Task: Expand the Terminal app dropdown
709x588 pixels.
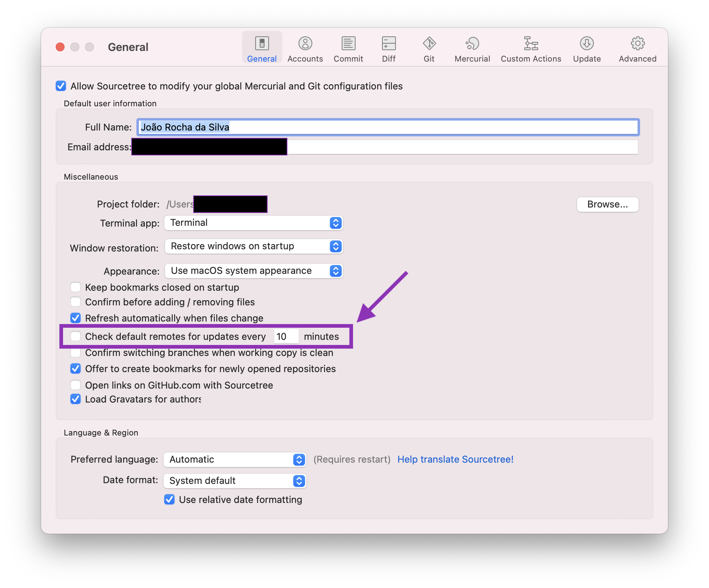Action: [336, 224]
